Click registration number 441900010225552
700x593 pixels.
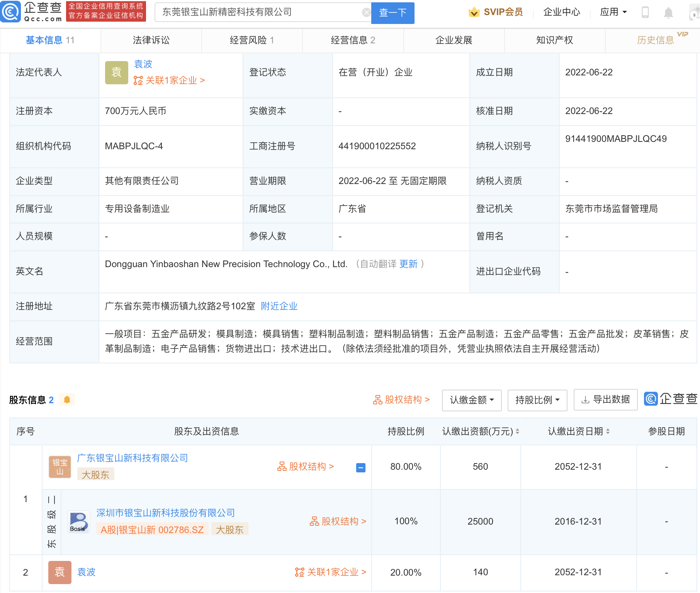377,146
